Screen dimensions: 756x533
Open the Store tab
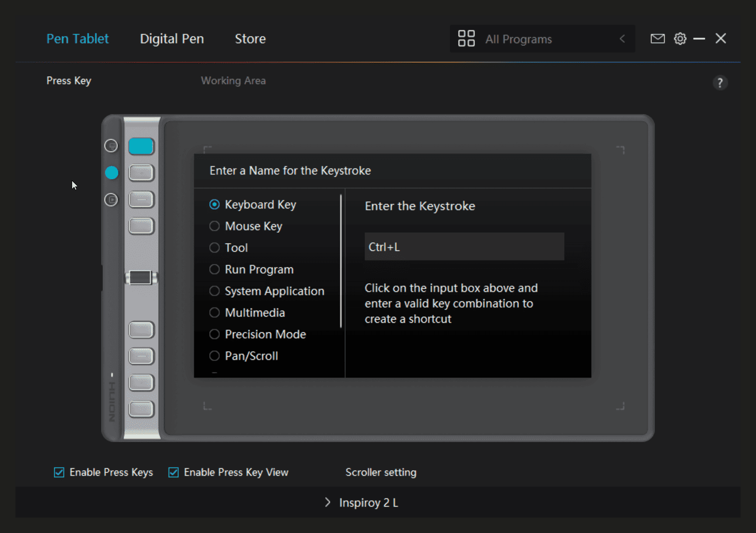pyautogui.click(x=250, y=39)
